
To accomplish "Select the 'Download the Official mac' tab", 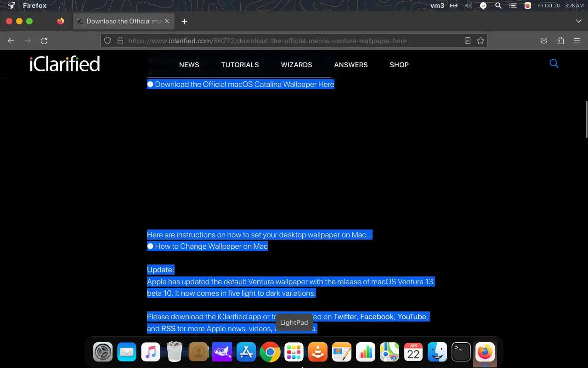I will 123,21.
